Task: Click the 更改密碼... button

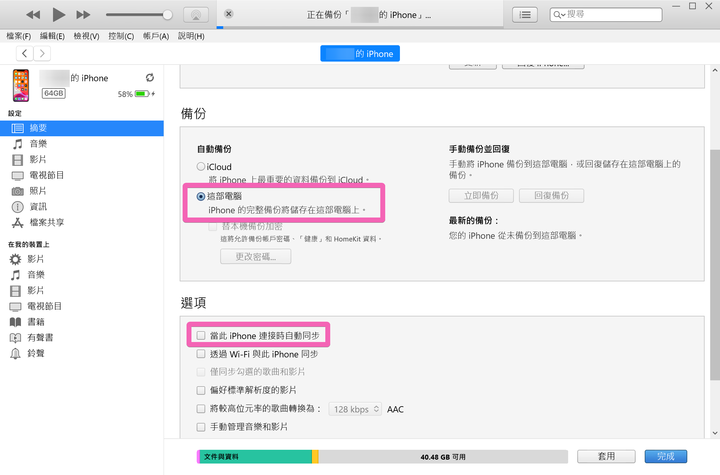Action: [x=256, y=256]
